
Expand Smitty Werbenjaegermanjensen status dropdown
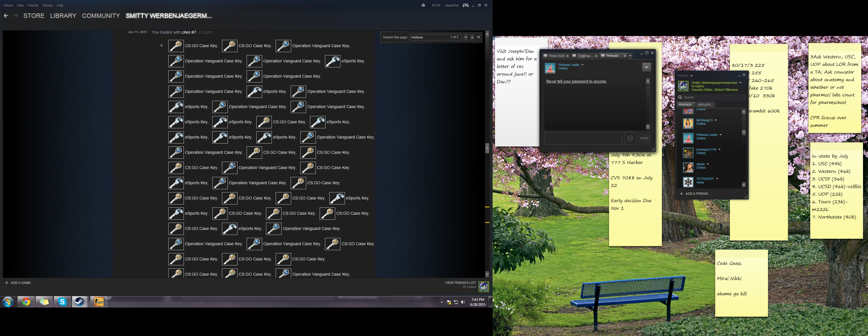[740, 83]
